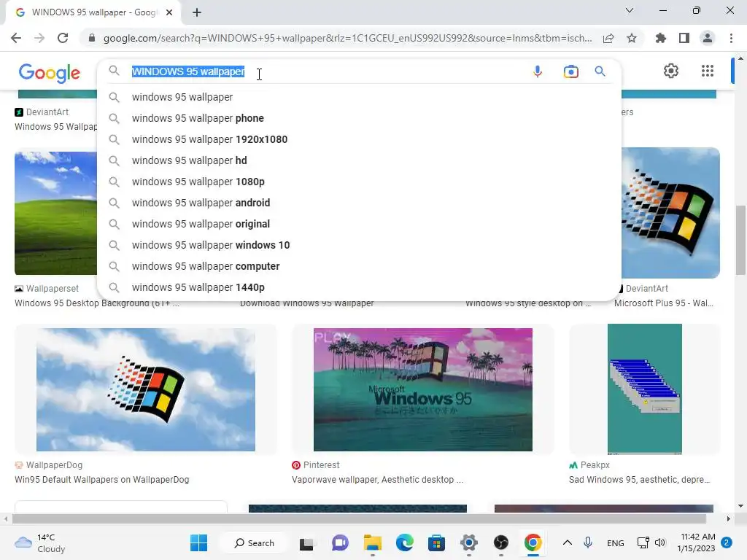This screenshot has height=560, width=747.
Task: Choose suggestion windows 95 wallpaper phone
Action: coord(359,118)
